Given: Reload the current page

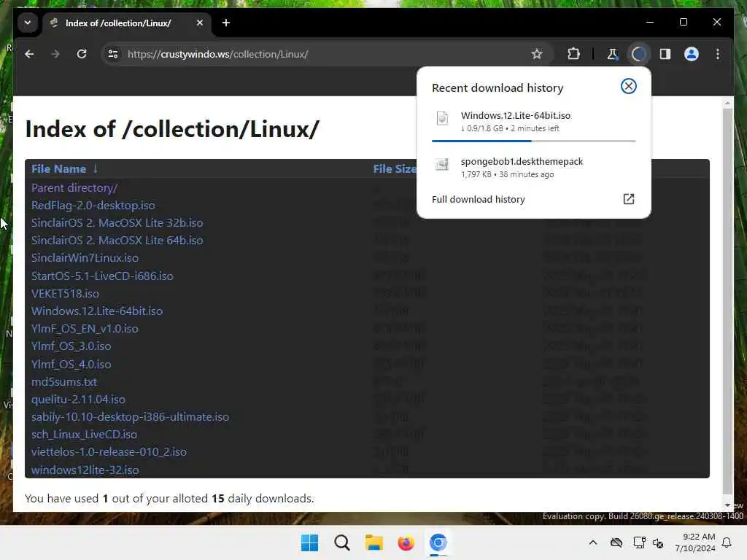Looking at the screenshot, I should tap(82, 54).
